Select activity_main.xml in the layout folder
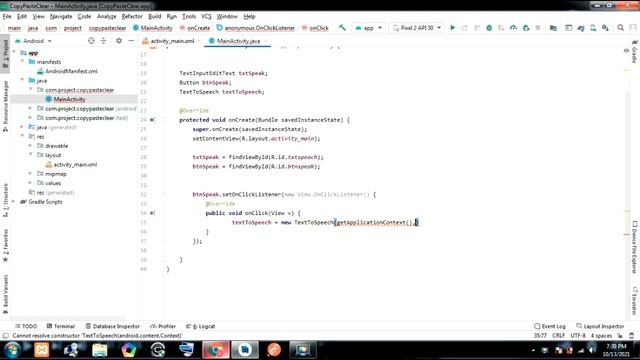The image size is (640, 360). (76, 164)
